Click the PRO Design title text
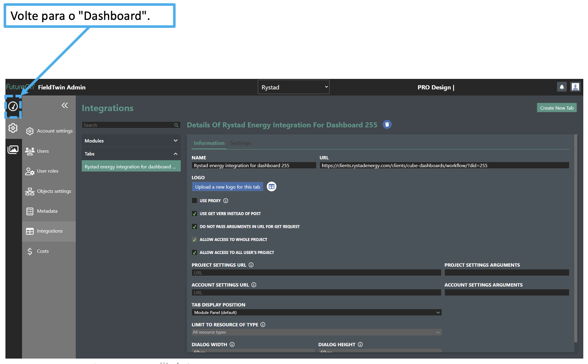This screenshot has width=588, height=364. tap(436, 88)
